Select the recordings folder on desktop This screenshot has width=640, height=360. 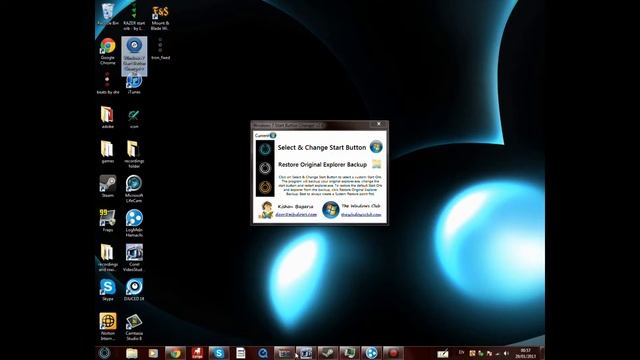pos(134,154)
